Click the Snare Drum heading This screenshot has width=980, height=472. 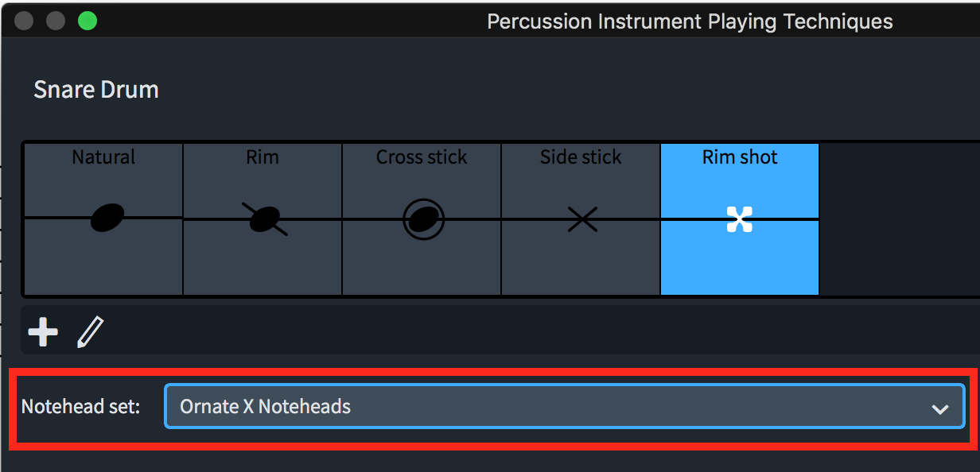pos(96,90)
